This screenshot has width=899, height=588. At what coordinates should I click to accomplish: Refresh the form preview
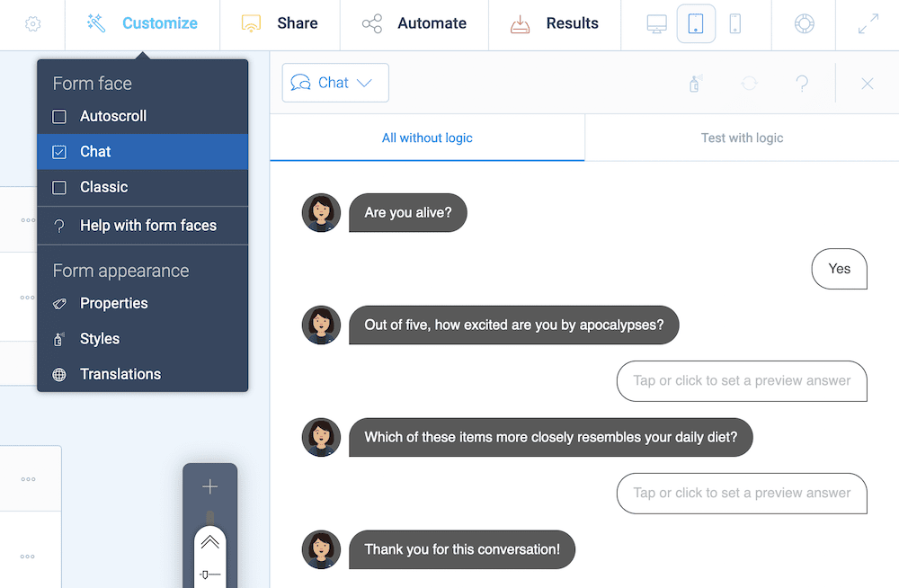click(x=749, y=83)
